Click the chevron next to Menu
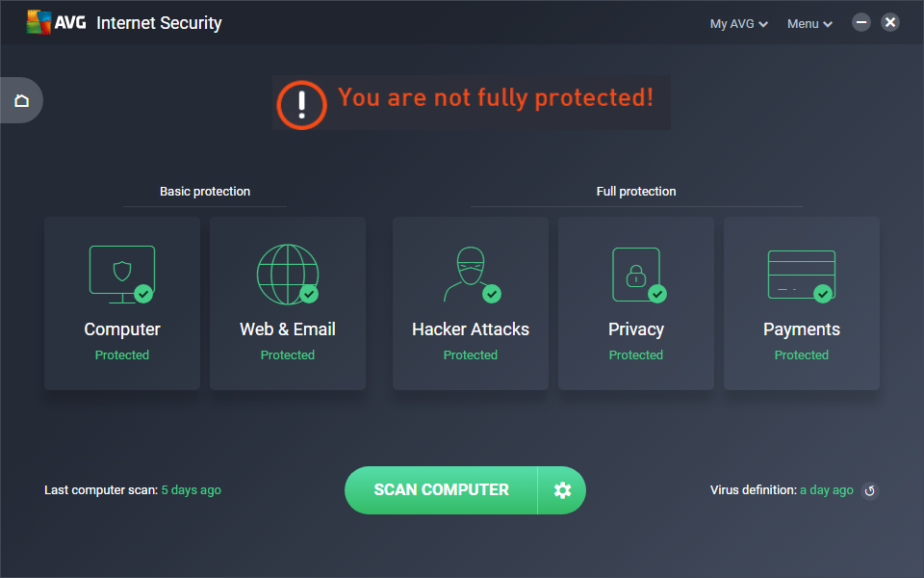This screenshot has height=578, width=924. [x=828, y=25]
